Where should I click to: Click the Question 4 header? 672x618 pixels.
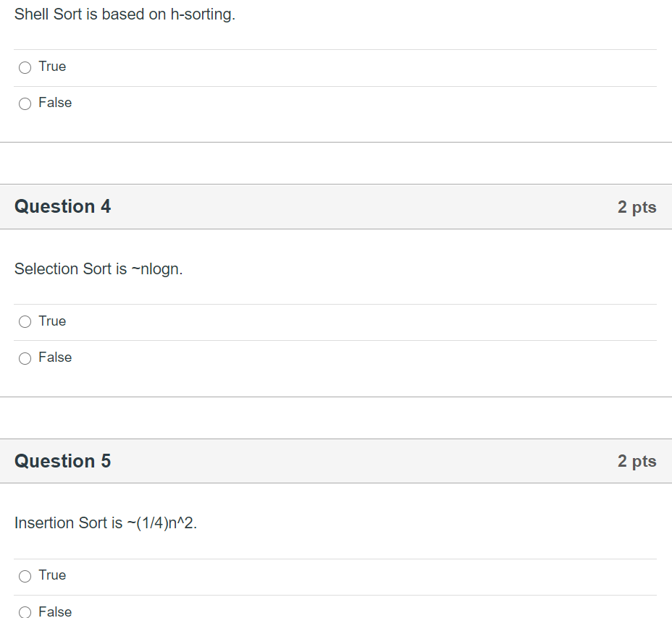(x=62, y=206)
